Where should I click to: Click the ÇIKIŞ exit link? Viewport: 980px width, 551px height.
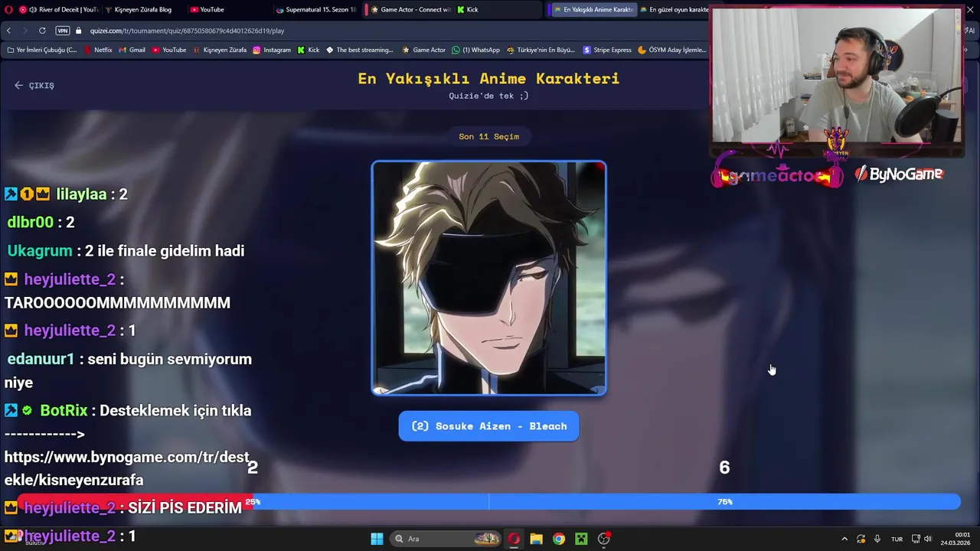click(34, 86)
